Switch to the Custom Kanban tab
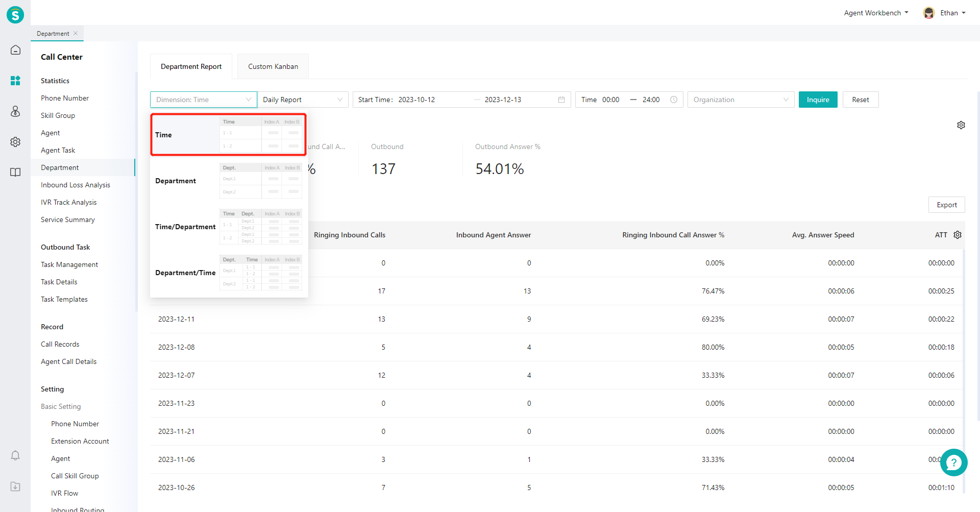The image size is (980, 512). click(273, 66)
